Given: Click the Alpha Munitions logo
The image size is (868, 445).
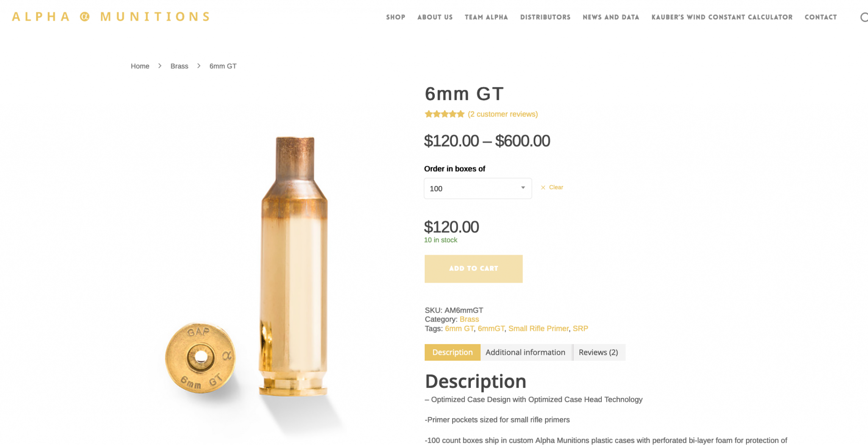Looking at the screenshot, I should tap(111, 17).
